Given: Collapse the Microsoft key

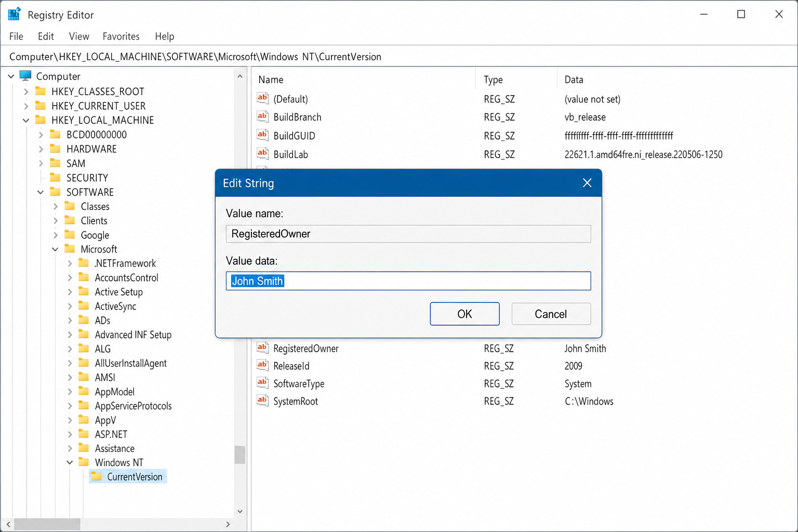Looking at the screenshot, I should (55, 249).
